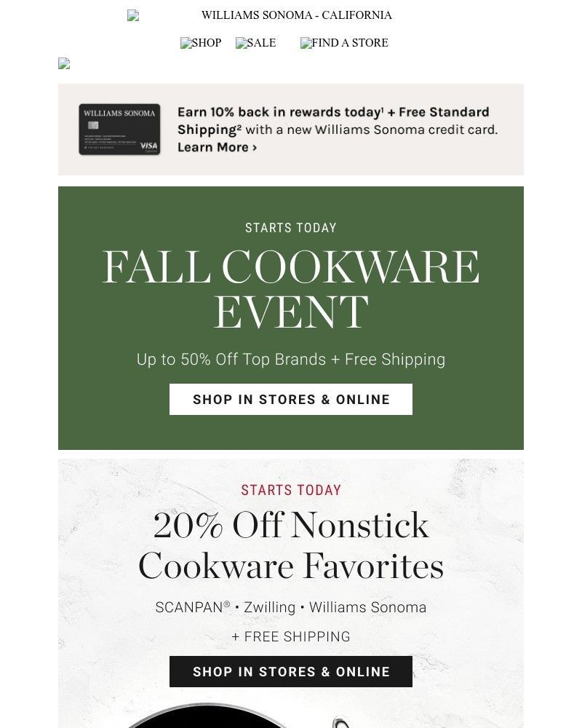The height and width of the screenshot is (728, 582).
Task: Click the 20% Off Nonstick Cookware Favorites headline
Action: (x=291, y=546)
